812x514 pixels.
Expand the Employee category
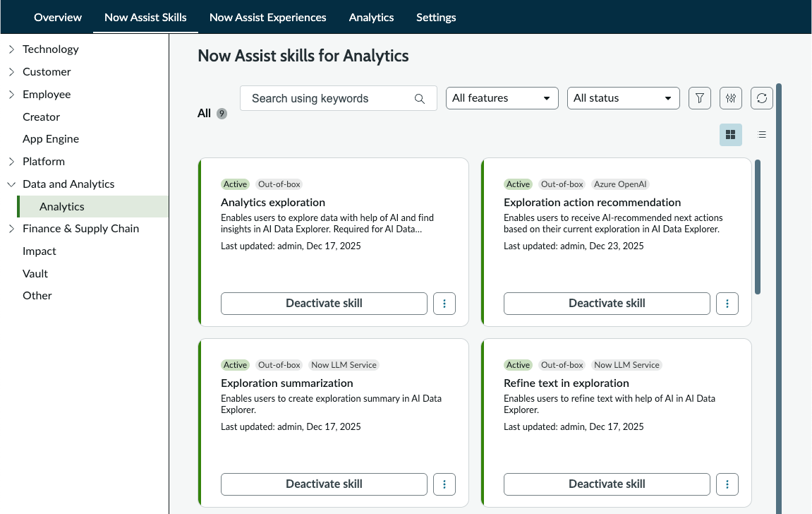click(11, 95)
